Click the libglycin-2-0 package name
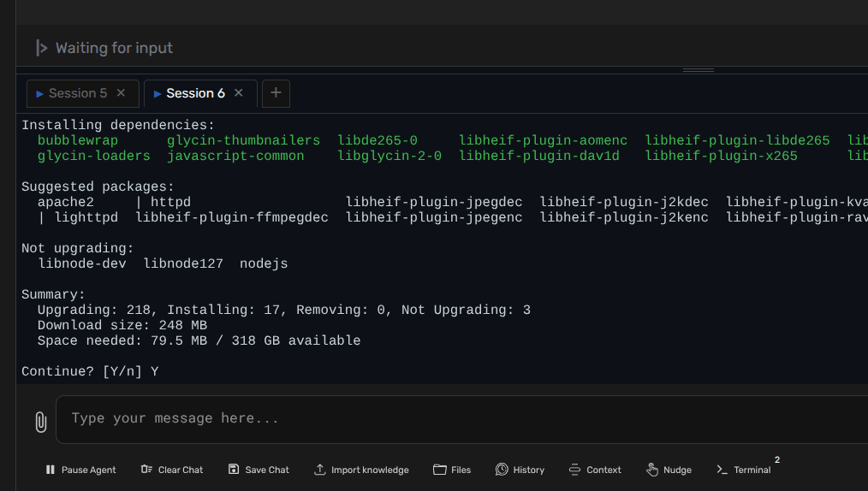 pyautogui.click(x=389, y=156)
